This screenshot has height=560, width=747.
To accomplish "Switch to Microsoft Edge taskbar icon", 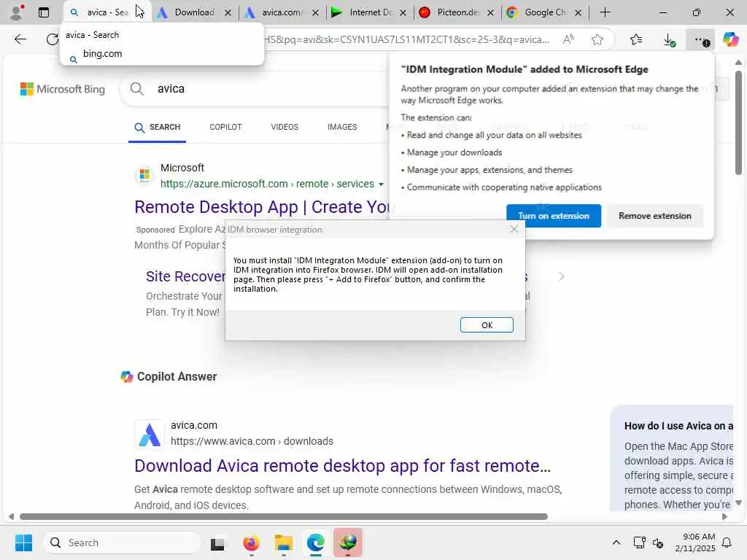I will (x=315, y=542).
